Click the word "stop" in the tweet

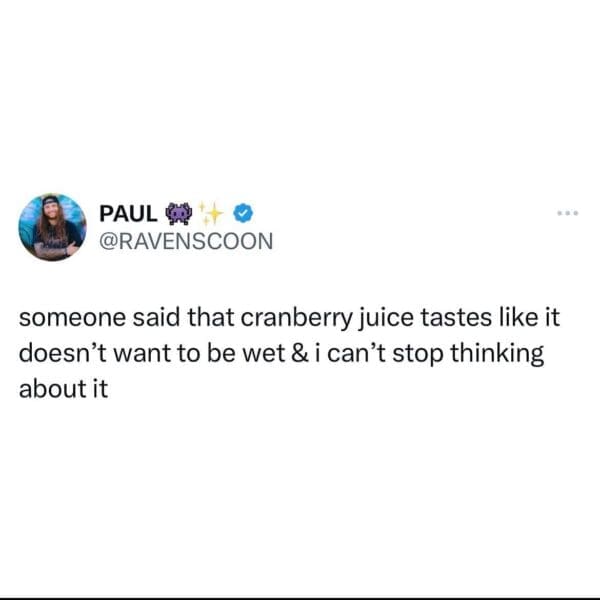pos(418,354)
